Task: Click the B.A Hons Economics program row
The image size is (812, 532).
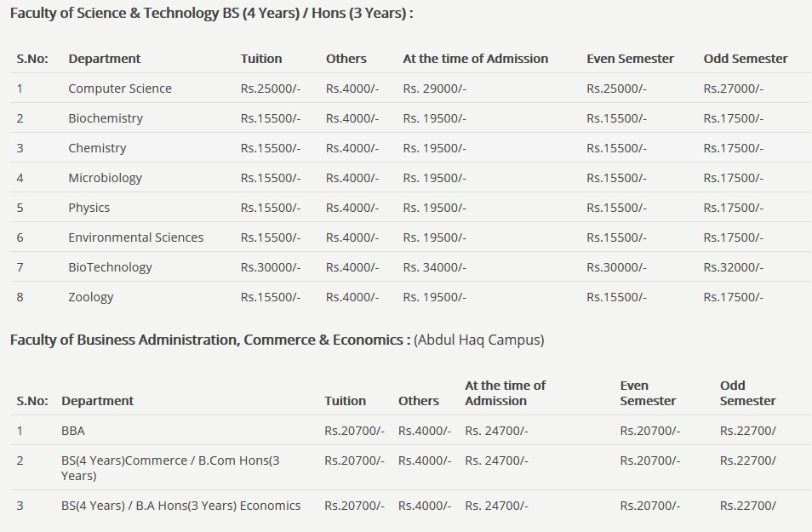Action: [x=181, y=506]
